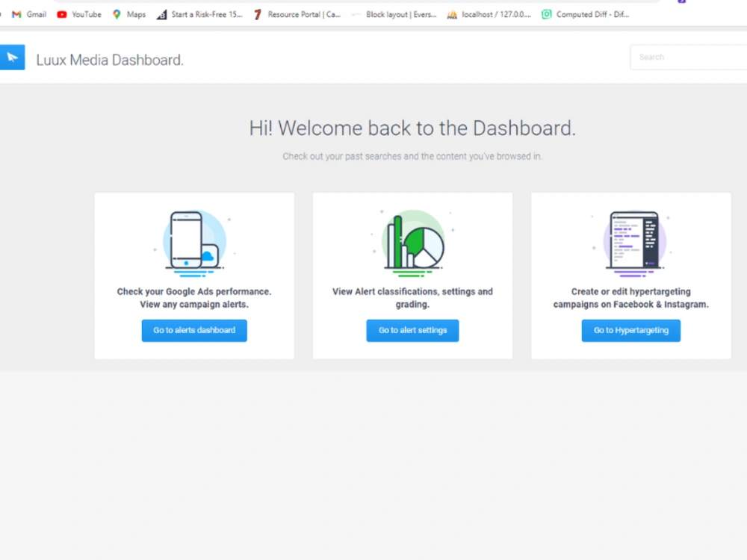The width and height of the screenshot is (747, 560).
Task: Click the code editor illustration icon
Action: coord(632,243)
